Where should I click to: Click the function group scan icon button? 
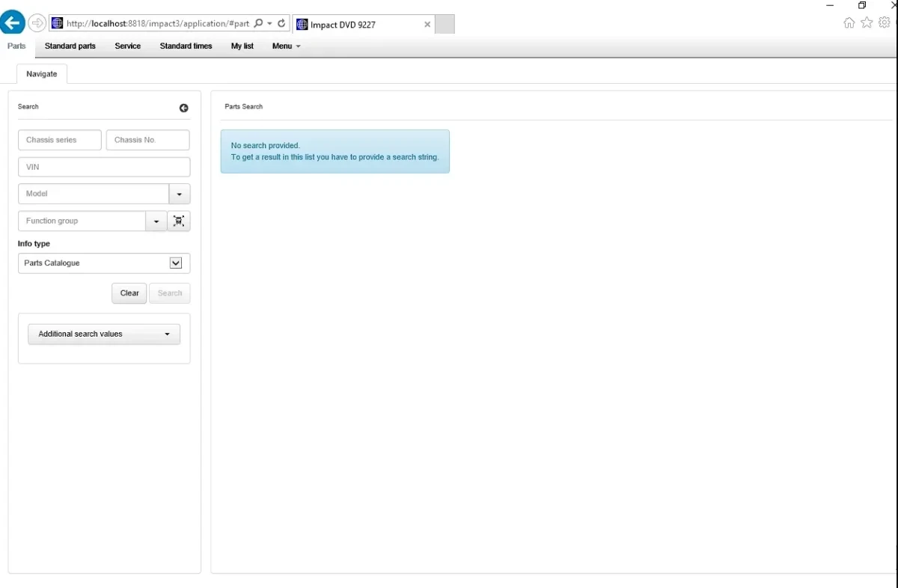[x=179, y=221]
